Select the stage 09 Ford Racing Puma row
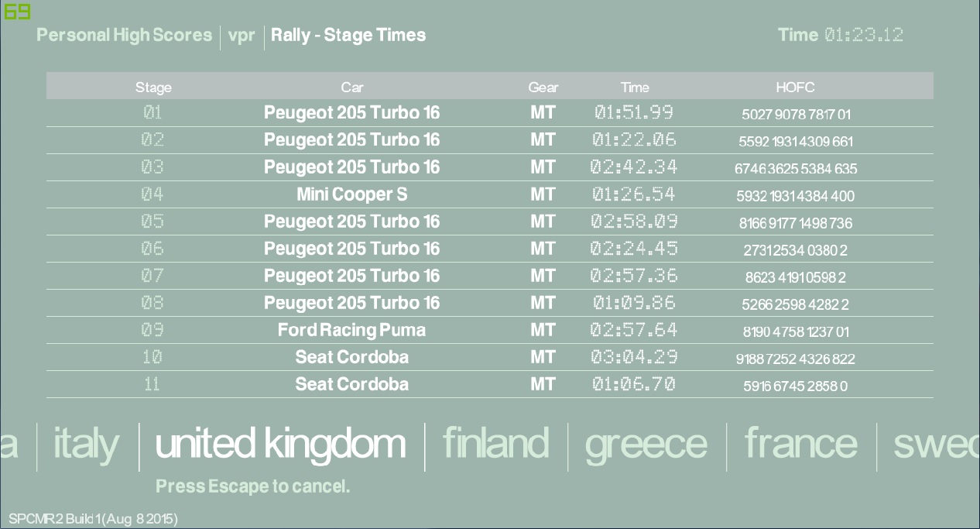 (351, 330)
